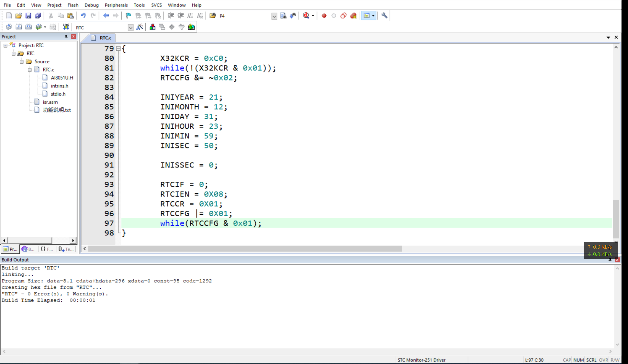The image size is (628, 364).
Task: Save the current file with the floppy icon
Action: pos(28,16)
